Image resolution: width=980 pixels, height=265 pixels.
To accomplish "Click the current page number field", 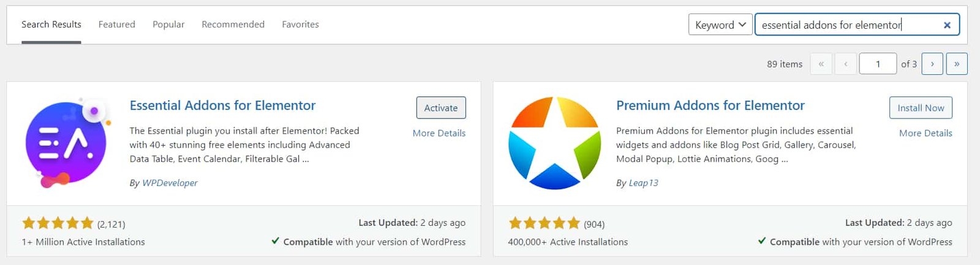I will (x=878, y=64).
